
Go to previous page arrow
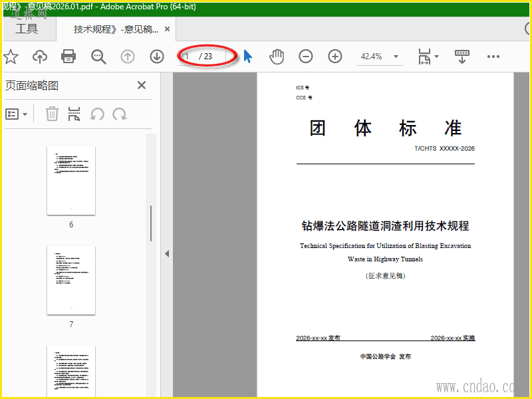tap(128, 57)
